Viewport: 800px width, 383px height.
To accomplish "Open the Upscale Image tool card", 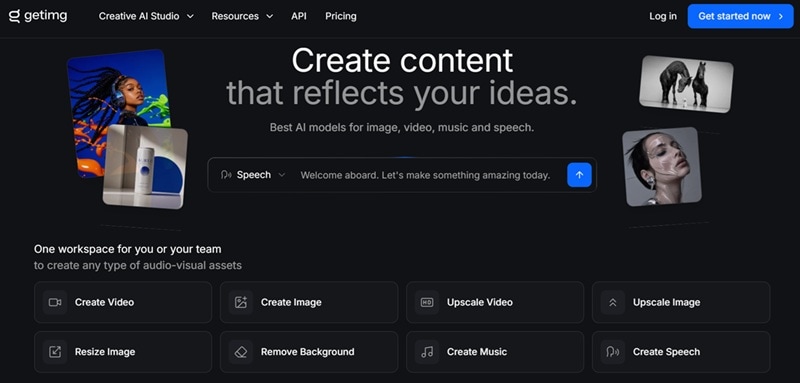I will [681, 302].
